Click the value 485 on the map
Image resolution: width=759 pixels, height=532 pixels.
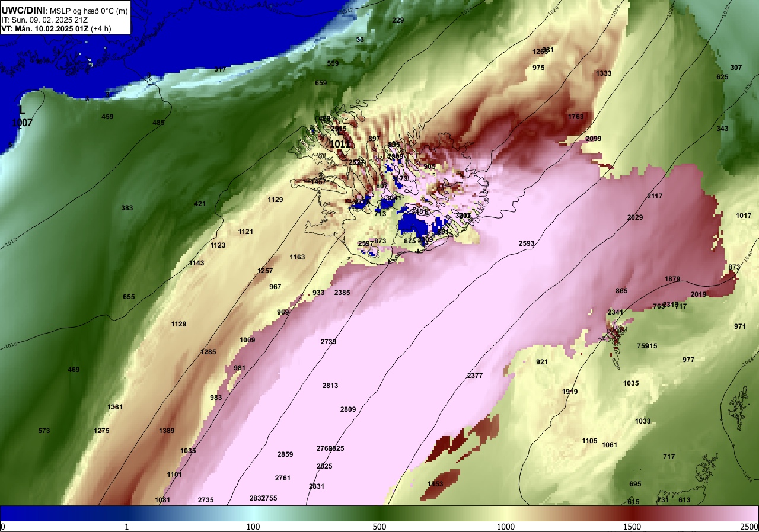click(158, 123)
